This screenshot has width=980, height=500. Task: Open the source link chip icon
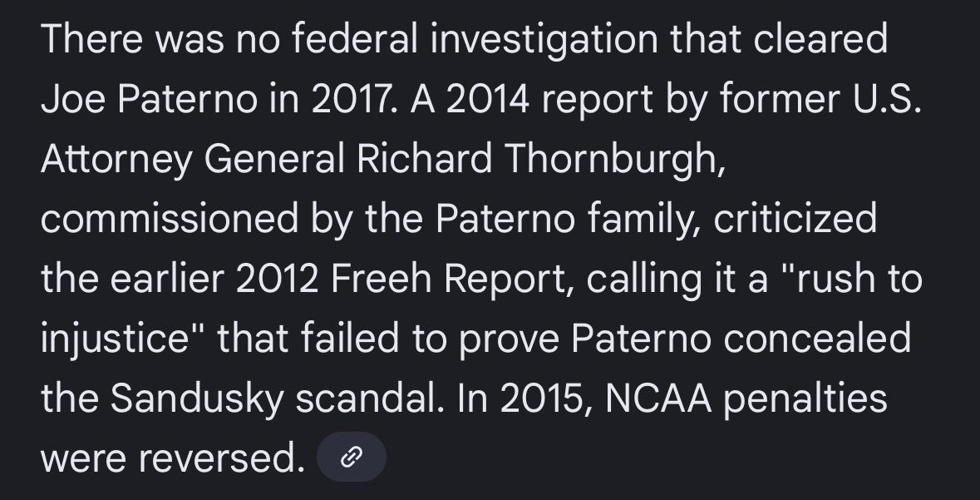pyautogui.click(x=352, y=457)
